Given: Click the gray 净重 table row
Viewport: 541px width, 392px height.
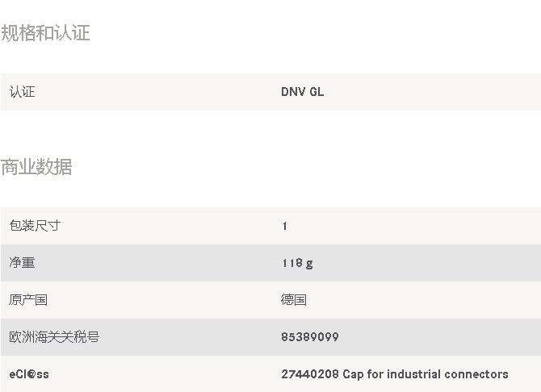Looking at the screenshot, I should (x=270, y=263).
